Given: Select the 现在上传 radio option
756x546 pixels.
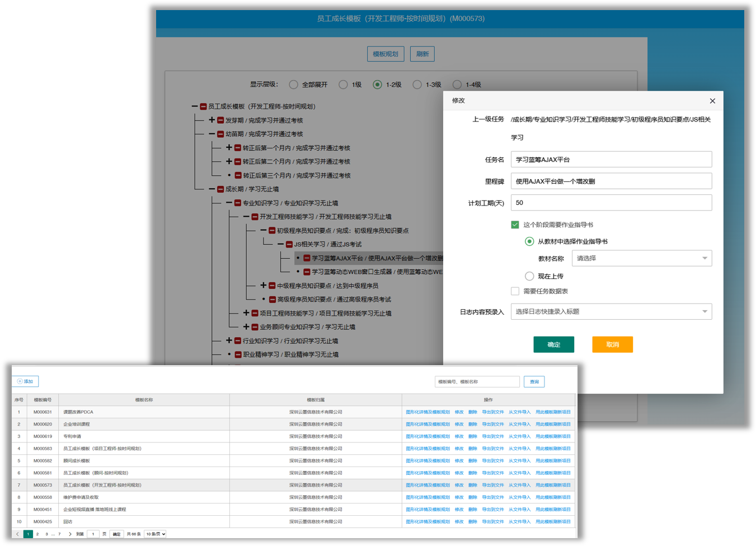Looking at the screenshot, I should 529,276.
